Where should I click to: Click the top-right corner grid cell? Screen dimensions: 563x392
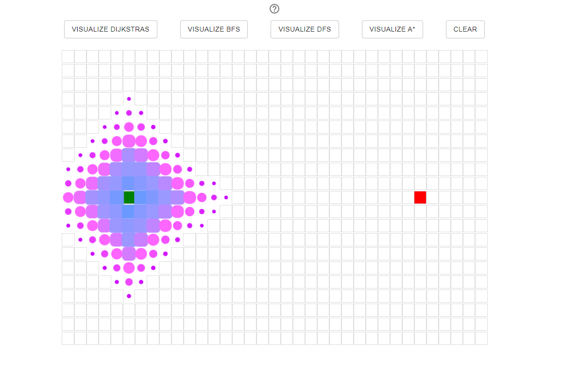point(481,57)
